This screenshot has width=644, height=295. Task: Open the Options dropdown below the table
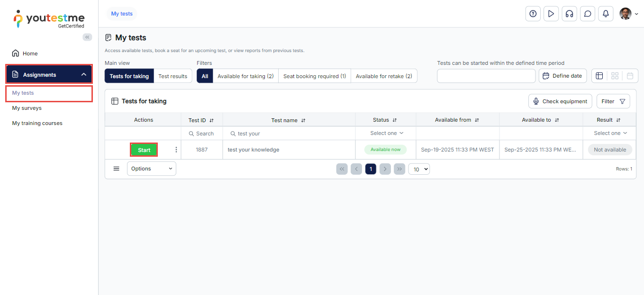pyautogui.click(x=151, y=169)
